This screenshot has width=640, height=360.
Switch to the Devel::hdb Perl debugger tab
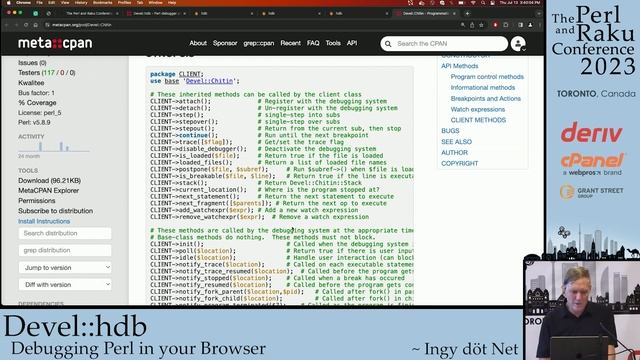click(157, 13)
